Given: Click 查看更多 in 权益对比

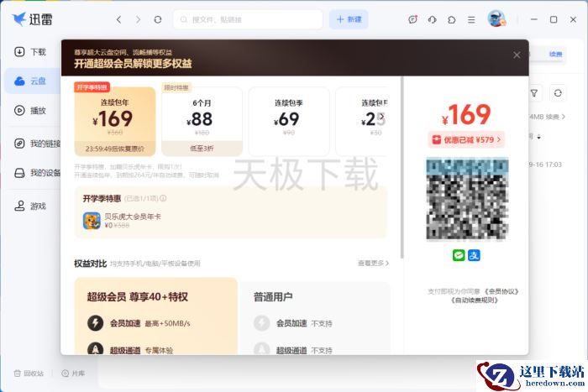Looking at the screenshot, I should coord(373,263).
